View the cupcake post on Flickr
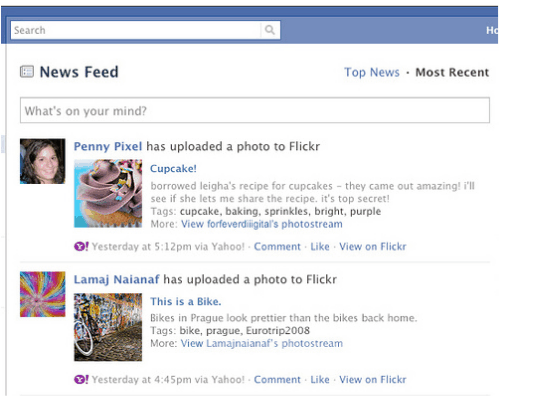 (x=373, y=247)
